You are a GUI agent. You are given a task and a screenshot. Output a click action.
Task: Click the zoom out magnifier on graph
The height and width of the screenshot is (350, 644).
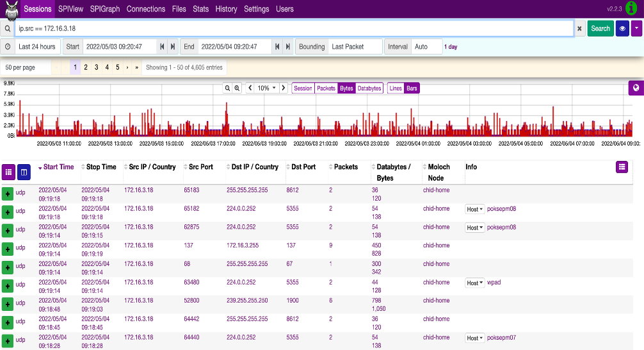(227, 88)
